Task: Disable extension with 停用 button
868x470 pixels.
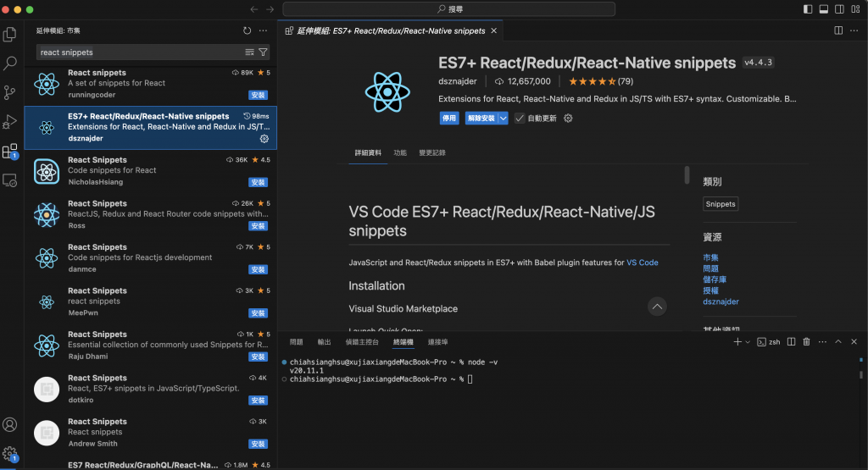Action: point(449,119)
